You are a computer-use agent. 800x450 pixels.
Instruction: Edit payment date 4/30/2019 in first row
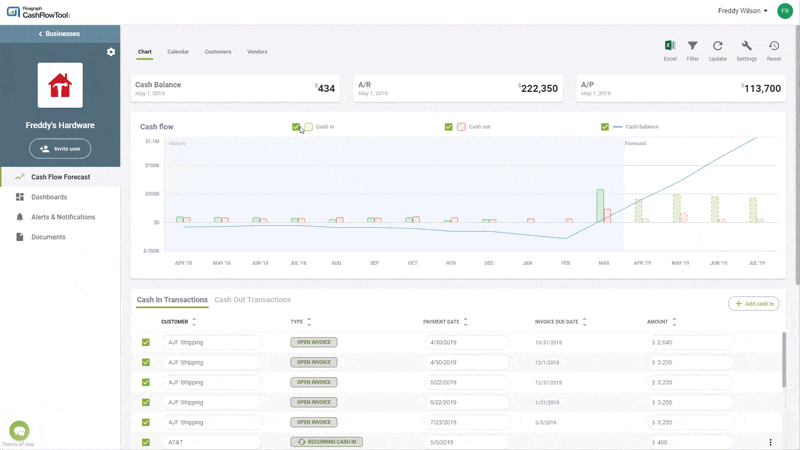466,342
